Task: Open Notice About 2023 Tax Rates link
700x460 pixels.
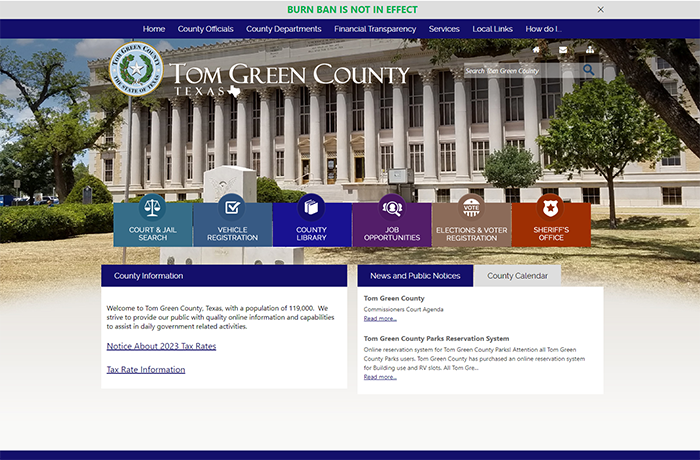Action: [x=161, y=346]
